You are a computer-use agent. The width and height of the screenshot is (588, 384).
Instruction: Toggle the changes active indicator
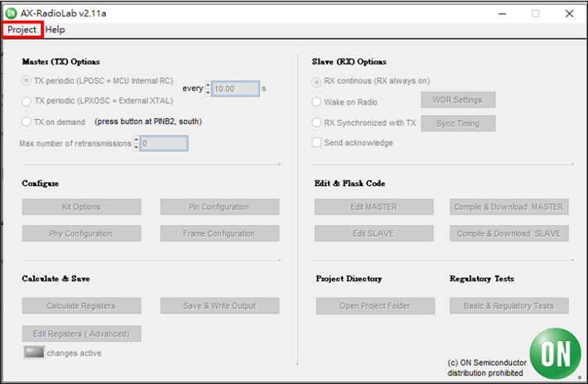coord(34,353)
